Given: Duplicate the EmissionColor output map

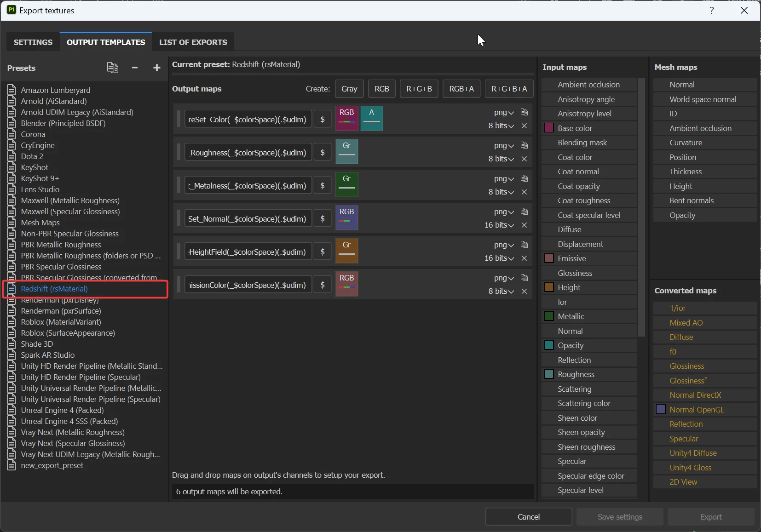Looking at the screenshot, I should [x=524, y=278].
